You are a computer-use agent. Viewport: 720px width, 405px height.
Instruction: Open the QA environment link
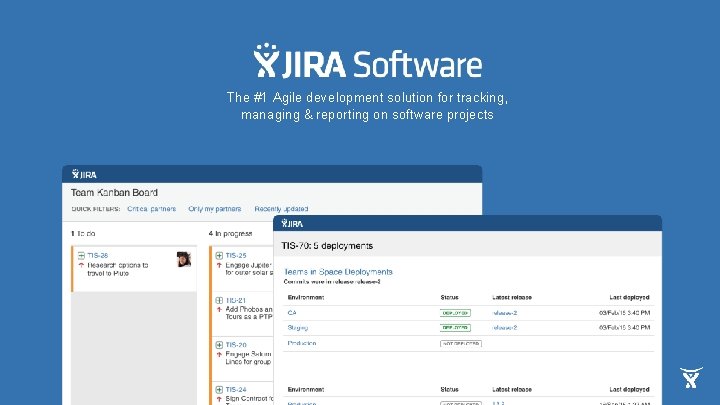[x=292, y=313]
